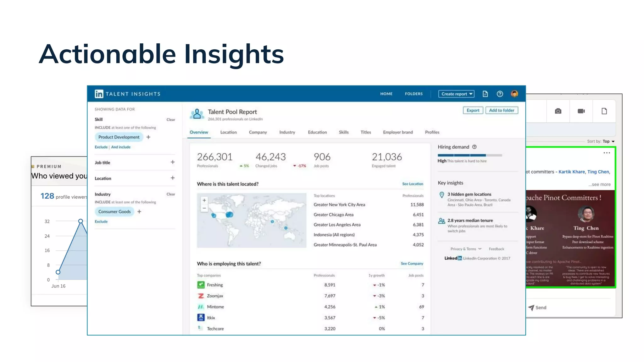
Task: Click the Hiring demand level bar
Action: (x=470, y=155)
